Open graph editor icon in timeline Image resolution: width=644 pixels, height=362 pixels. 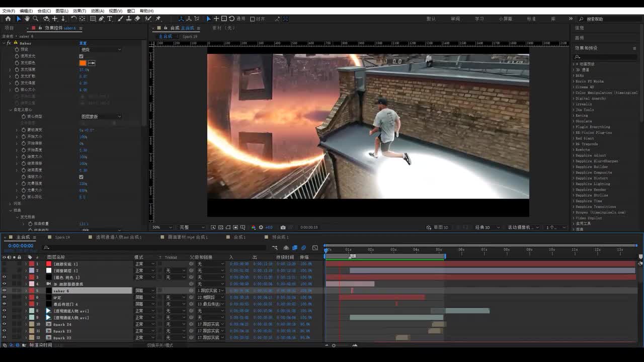pos(315,247)
